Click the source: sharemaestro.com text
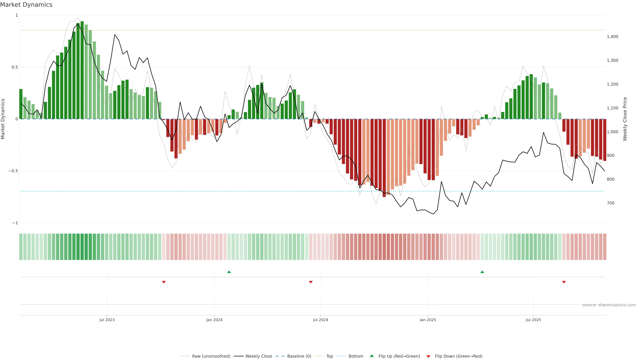644x362 pixels. pyautogui.click(x=609, y=305)
